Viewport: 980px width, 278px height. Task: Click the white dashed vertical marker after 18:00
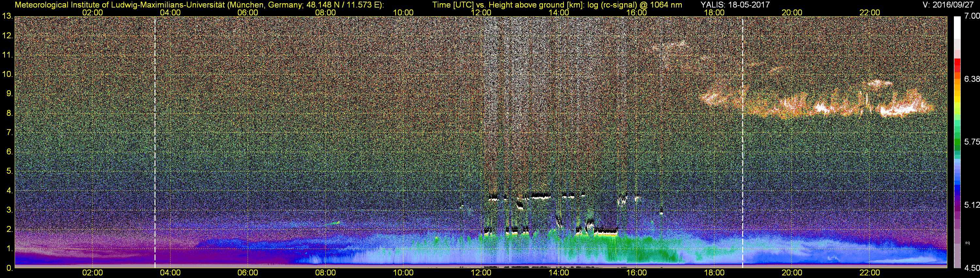pos(743,142)
